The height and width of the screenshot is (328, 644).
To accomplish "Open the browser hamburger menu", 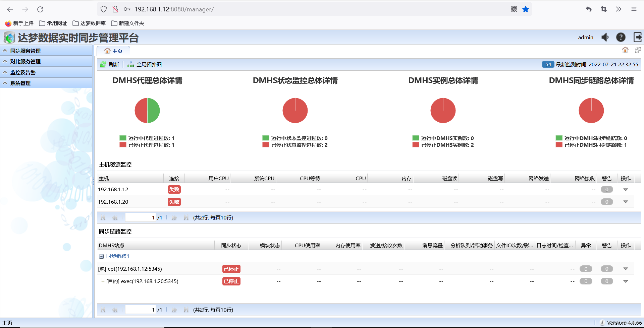I will pyautogui.click(x=634, y=9).
